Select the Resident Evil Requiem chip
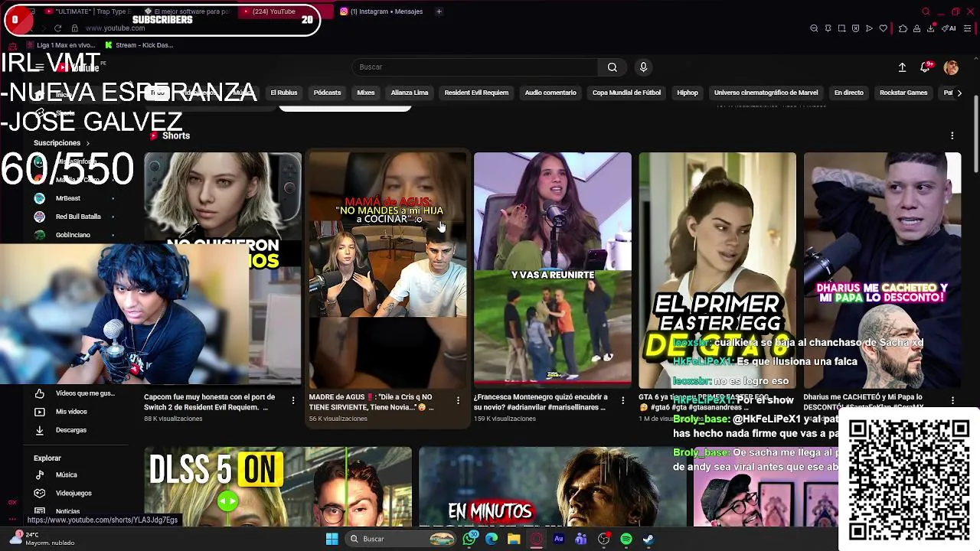The image size is (980, 551). coord(476,93)
